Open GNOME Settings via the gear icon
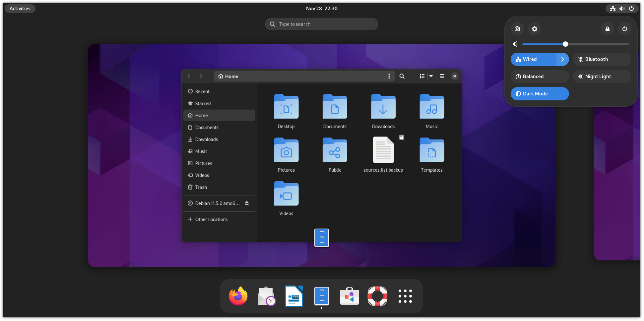The height and width of the screenshot is (321, 644). click(534, 29)
